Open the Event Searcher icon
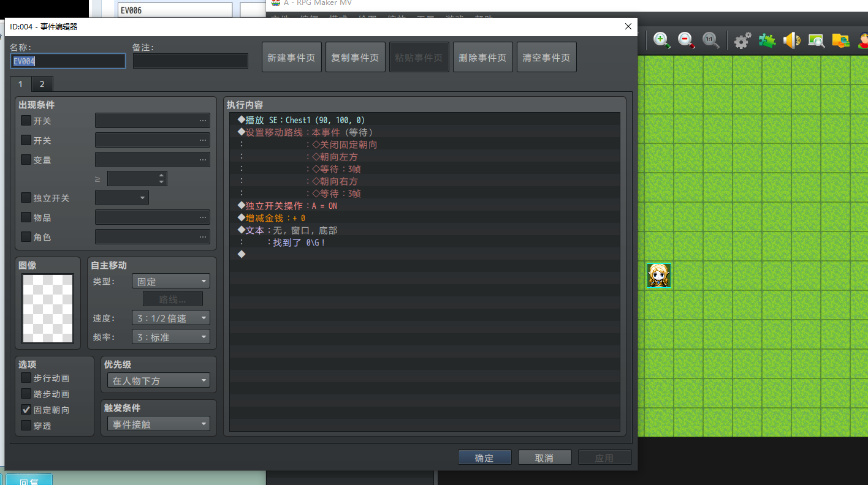Screen dimensions: 868x485 click(x=816, y=40)
